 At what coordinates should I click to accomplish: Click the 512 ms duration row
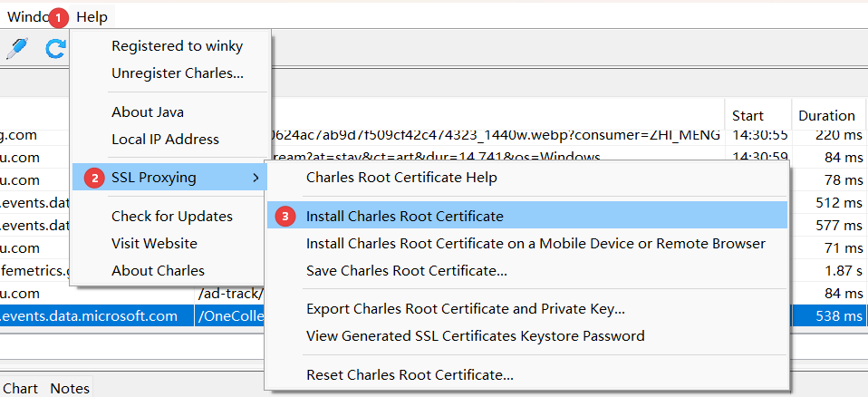coord(839,203)
